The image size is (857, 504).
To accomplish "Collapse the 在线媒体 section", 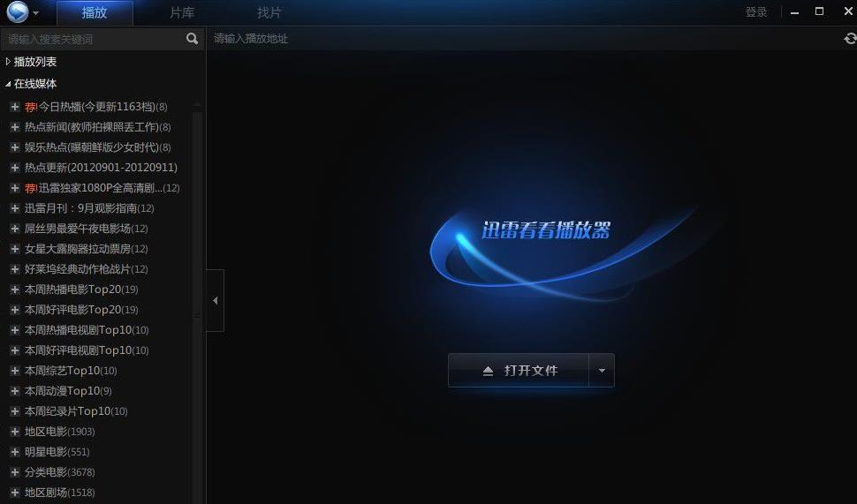I will [8, 84].
